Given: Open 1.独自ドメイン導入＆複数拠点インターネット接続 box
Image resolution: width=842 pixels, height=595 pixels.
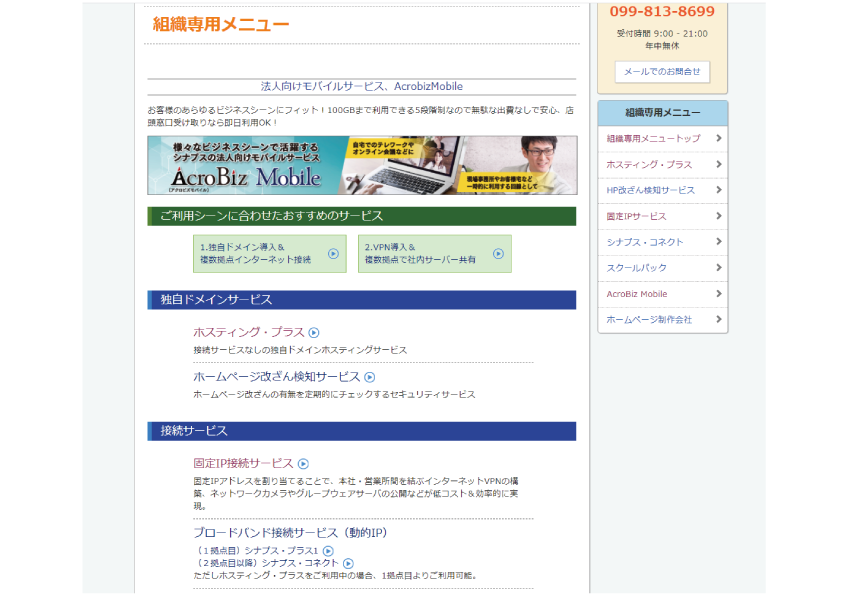Looking at the screenshot, I should click(270, 253).
